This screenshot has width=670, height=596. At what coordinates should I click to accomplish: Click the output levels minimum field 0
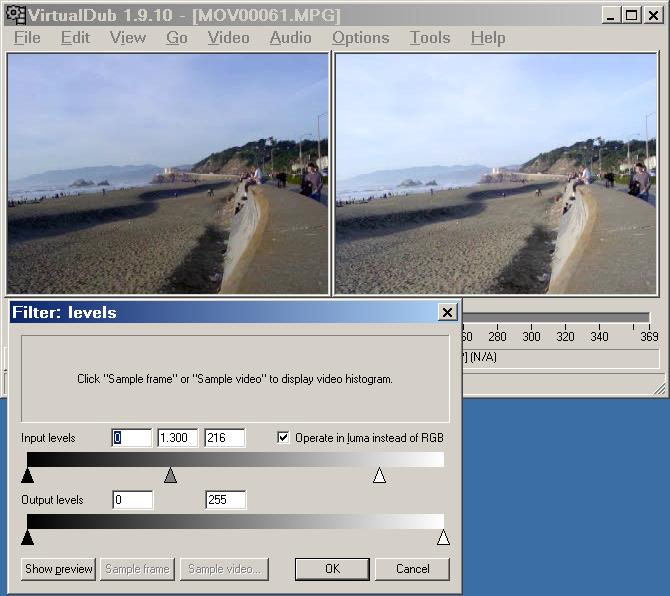click(x=132, y=500)
